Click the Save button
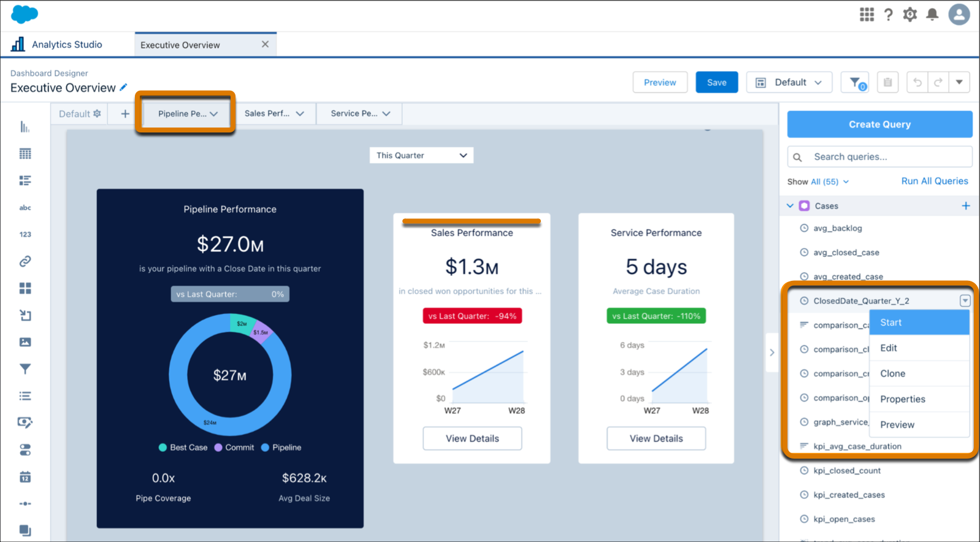980x542 pixels. 716,83
